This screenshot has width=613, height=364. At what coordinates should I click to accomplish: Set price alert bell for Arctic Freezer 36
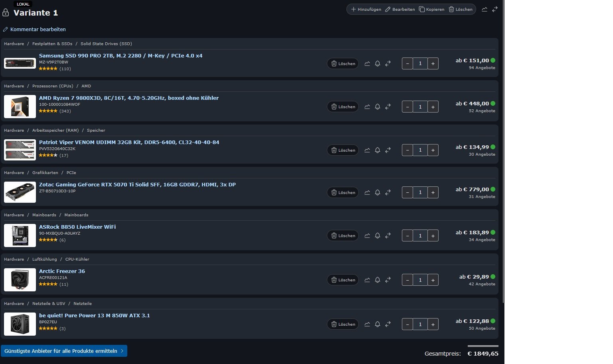click(378, 280)
